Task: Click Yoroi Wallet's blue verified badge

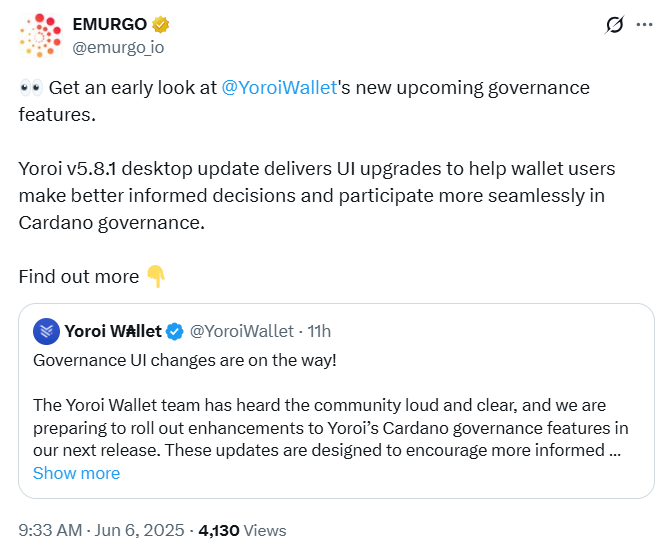Action: [x=174, y=331]
